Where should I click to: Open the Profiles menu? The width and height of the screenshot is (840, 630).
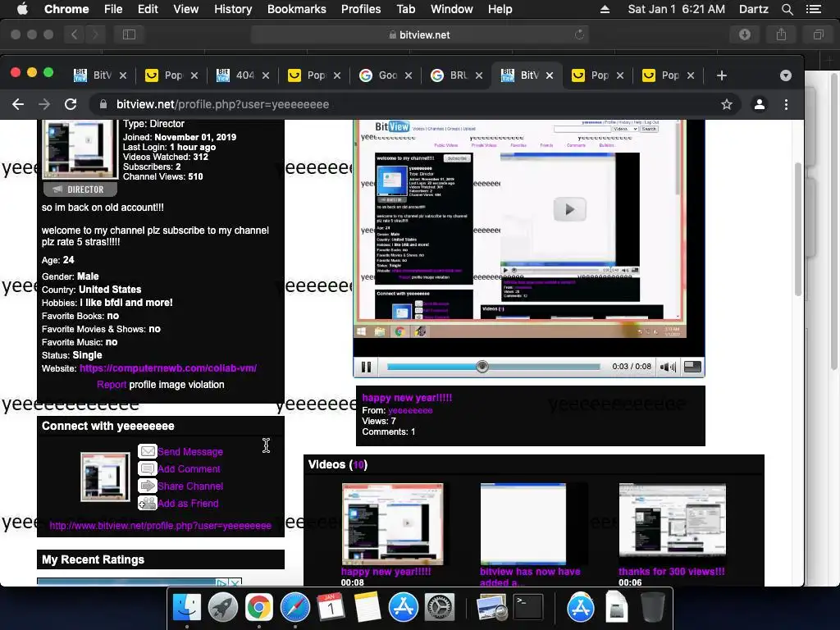(x=361, y=9)
